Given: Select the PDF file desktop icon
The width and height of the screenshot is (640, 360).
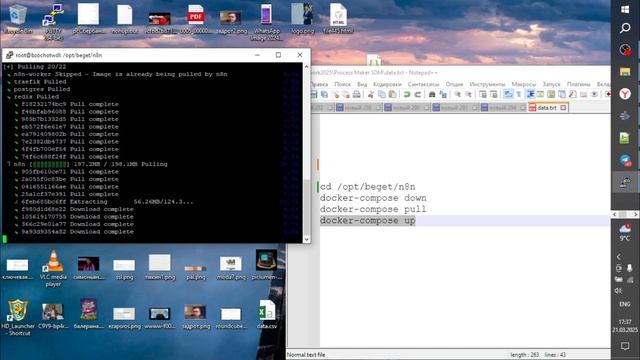Looking at the screenshot, I should tap(196, 18).
